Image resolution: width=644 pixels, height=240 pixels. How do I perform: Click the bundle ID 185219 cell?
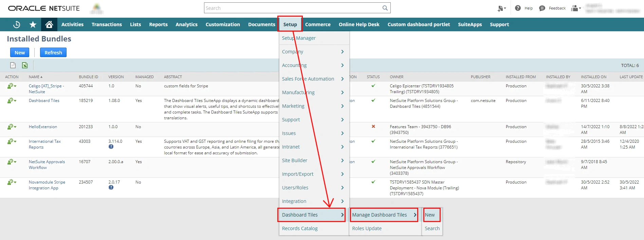(86, 101)
